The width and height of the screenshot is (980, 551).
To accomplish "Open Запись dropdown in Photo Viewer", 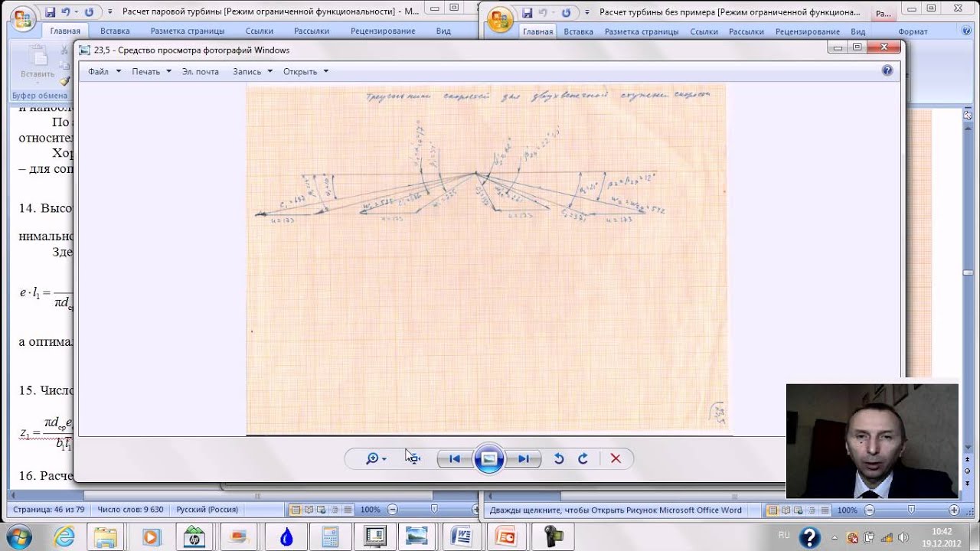I will point(253,71).
